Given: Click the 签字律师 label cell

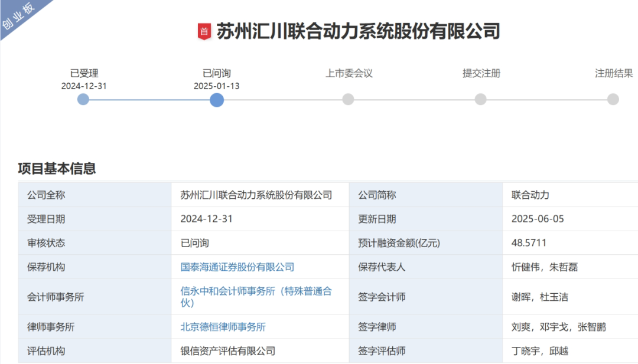Looking at the screenshot, I should tap(425, 327).
